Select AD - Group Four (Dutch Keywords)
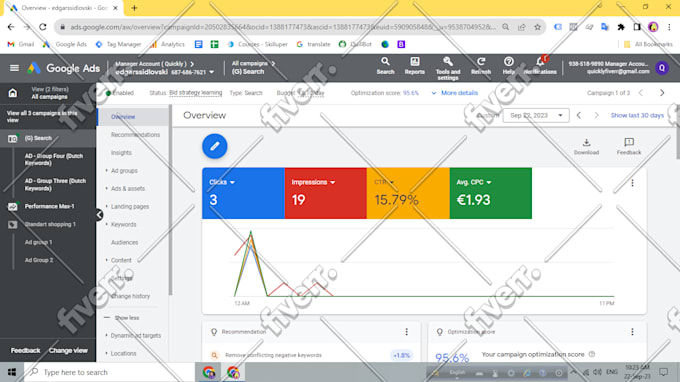 (54, 160)
